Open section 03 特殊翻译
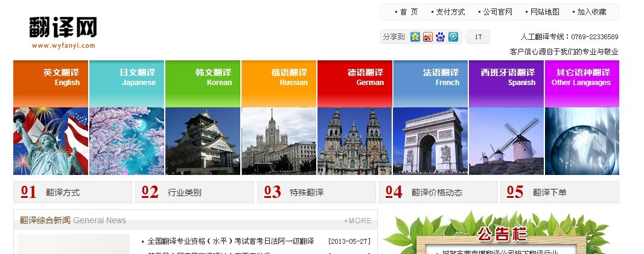This screenshot has height=254, width=644. tap(316, 192)
